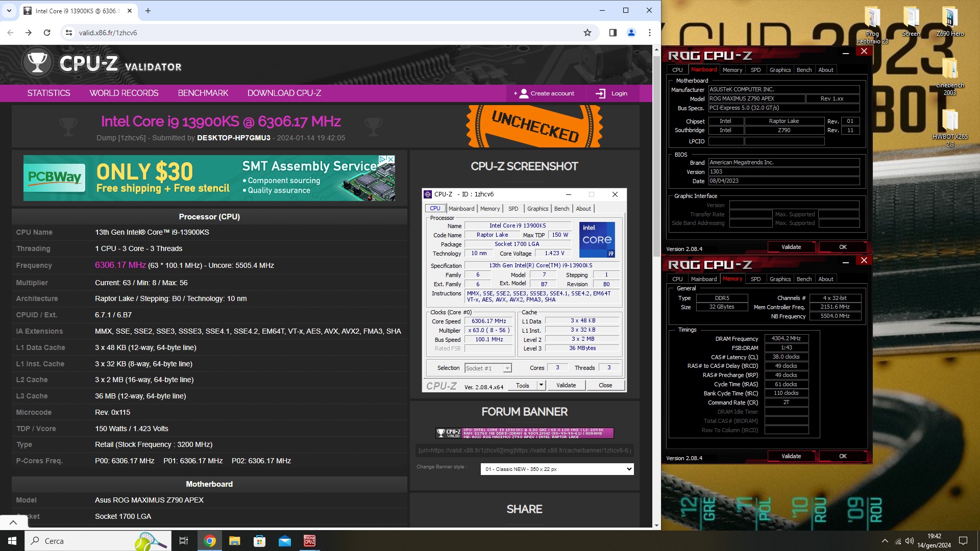Switch to SPD tab in upper ROG CPU-Z
980x551 pixels.
pyautogui.click(x=755, y=70)
